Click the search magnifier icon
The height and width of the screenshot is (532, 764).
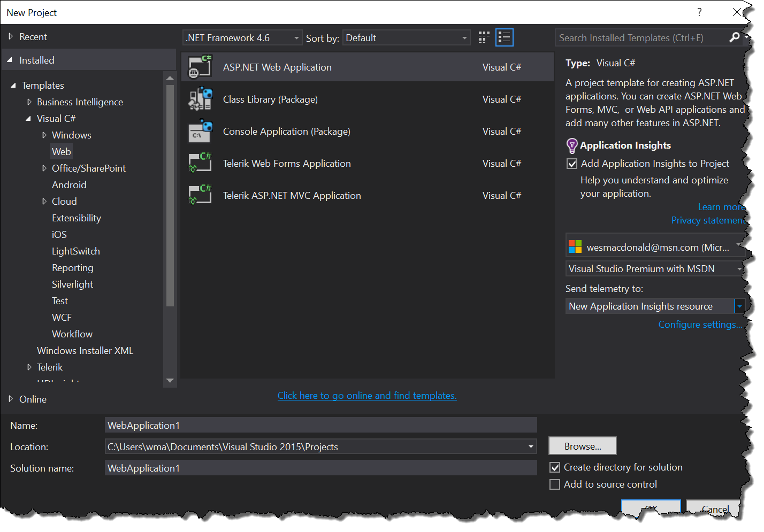click(x=735, y=37)
